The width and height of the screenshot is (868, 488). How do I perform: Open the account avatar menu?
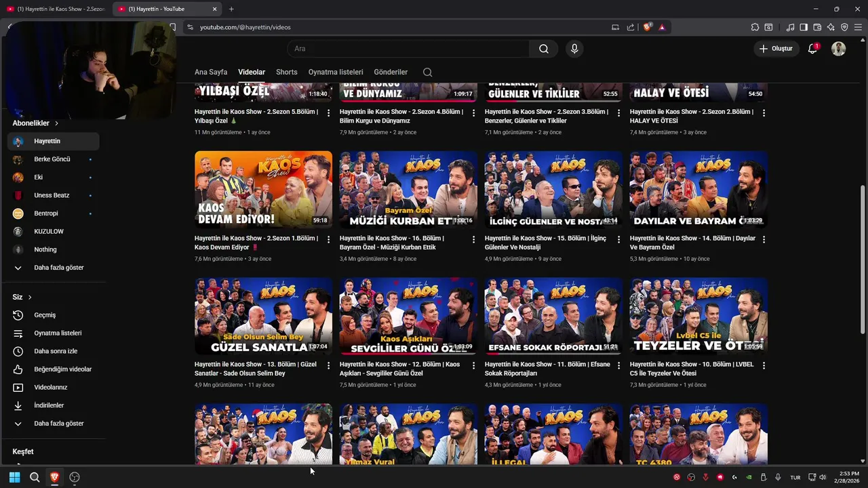[x=839, y=49]
